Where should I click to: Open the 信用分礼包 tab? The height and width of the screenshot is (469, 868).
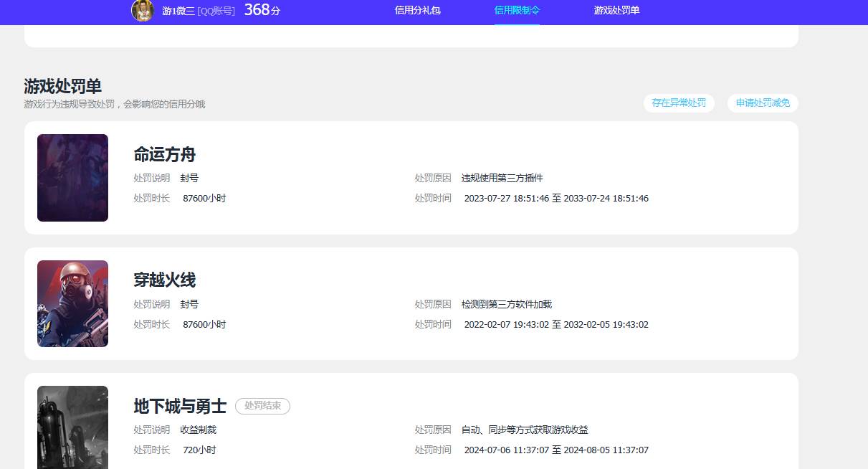[417, 11]
